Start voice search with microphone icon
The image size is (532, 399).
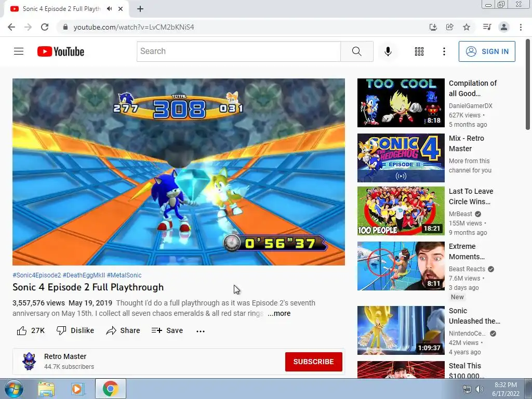(388, 51)
